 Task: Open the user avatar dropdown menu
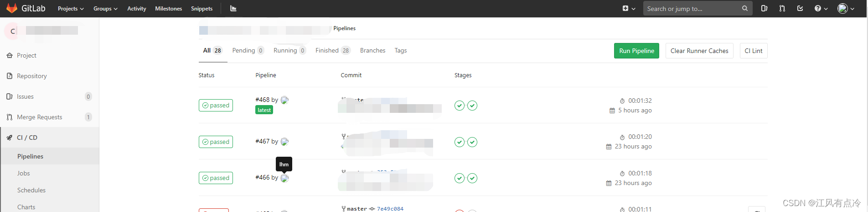pyautogui.click(x=846, y=8)
